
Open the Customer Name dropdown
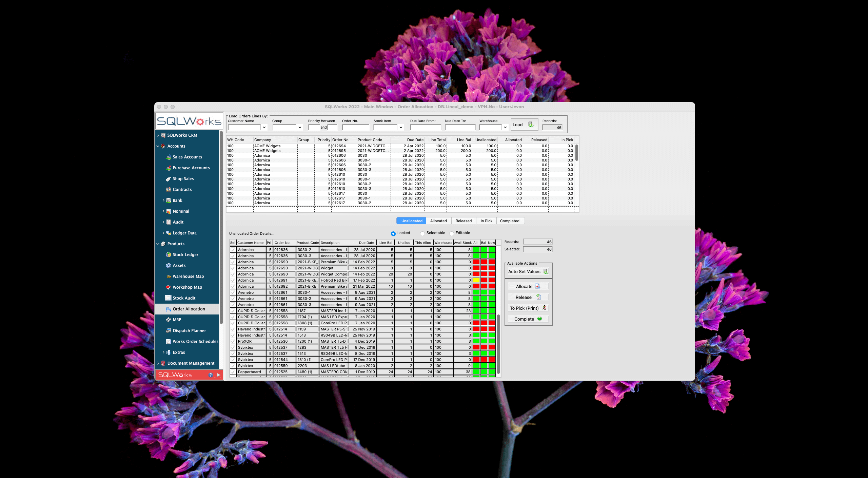(264, 128)
